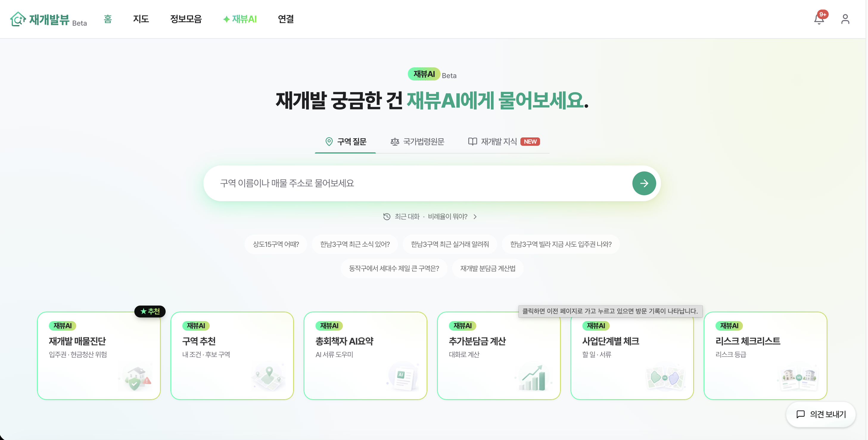Viewport: 868px width, 440px height.
Task: Choose the 재개발 분담금 계산법 suggestion
Action: point(488,268)
